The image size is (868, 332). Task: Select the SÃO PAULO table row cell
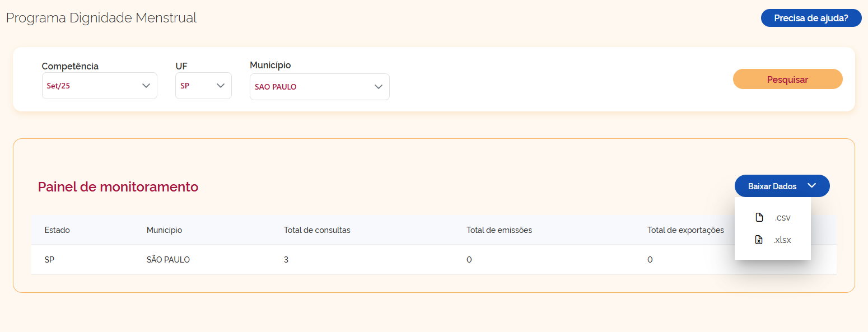168,260
